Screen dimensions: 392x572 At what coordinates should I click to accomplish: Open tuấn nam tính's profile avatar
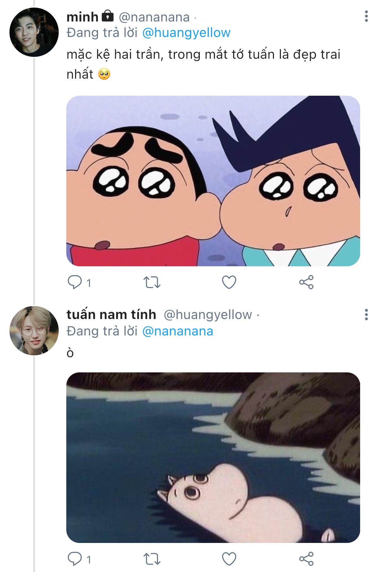[34, 331]
